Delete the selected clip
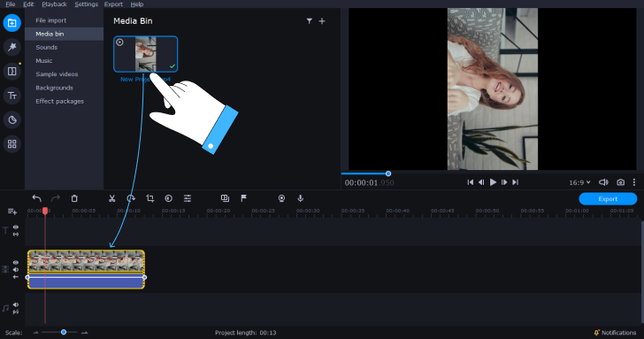 74,198
